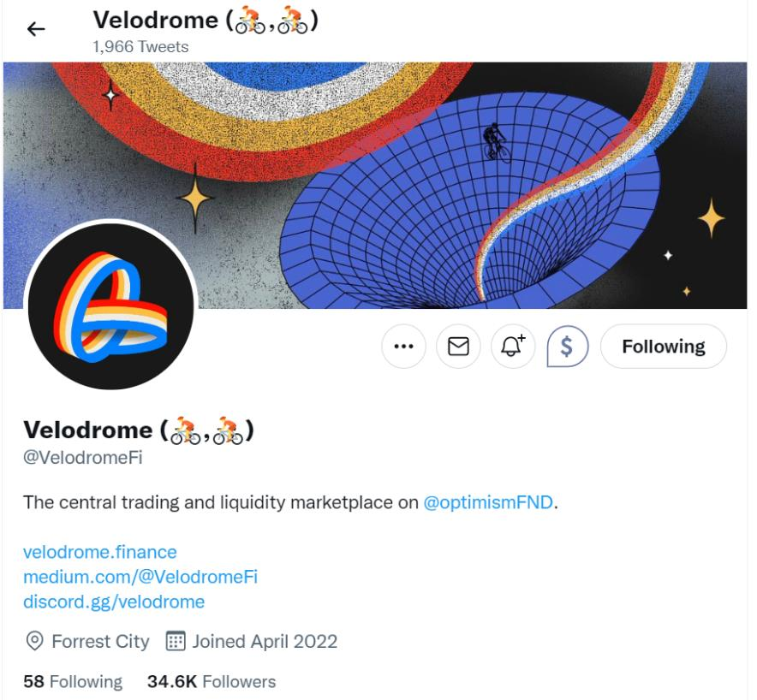Visit velodrome.finance link
The image size is (757, 700).
pyautogui.click(x=100, y=552)
